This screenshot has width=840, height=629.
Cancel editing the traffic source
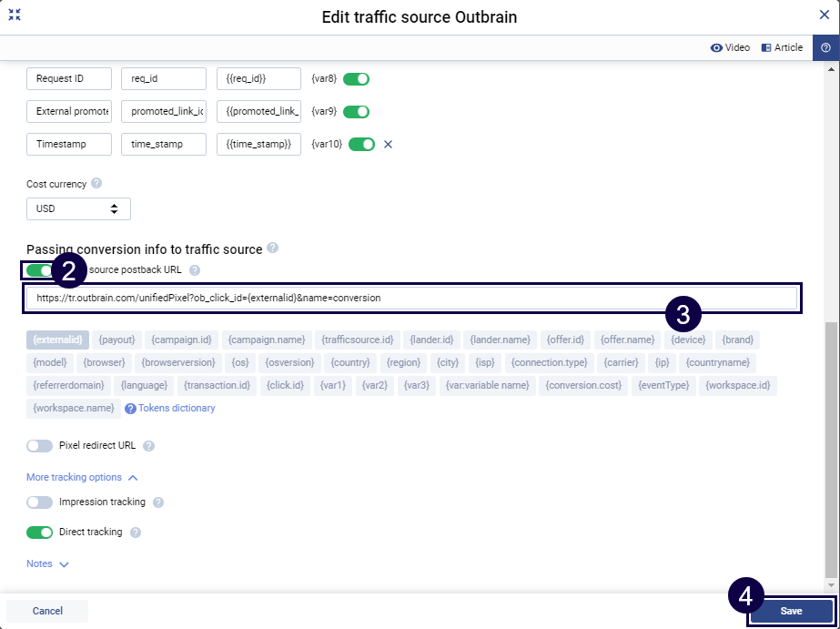tap(47, 611)
